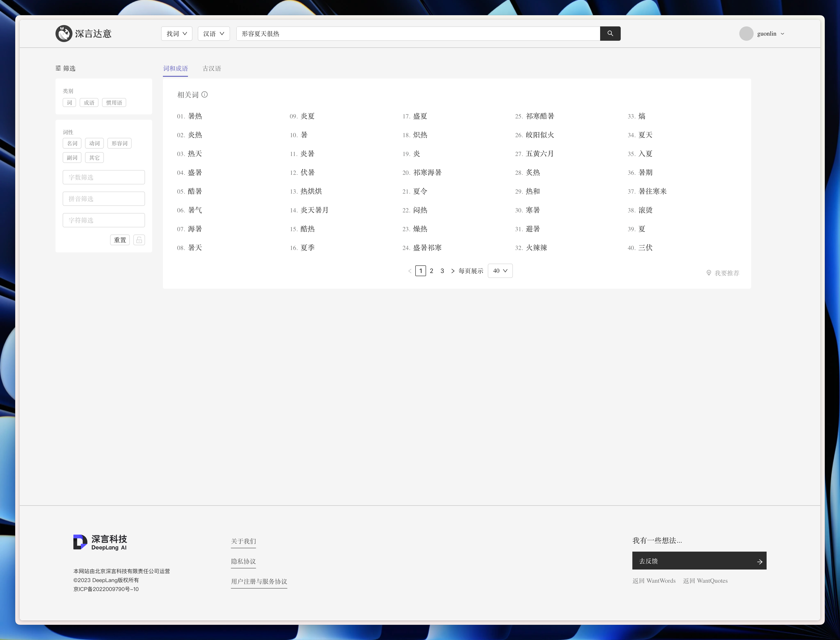Click the info icon beside 相关词
840x640 pixels.
205,94
